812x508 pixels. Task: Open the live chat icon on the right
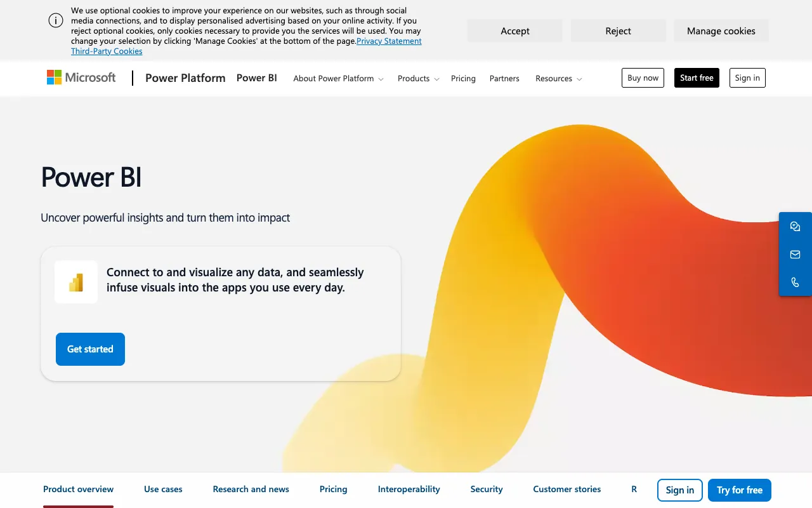pyautogui.click(x=795, y=226)
